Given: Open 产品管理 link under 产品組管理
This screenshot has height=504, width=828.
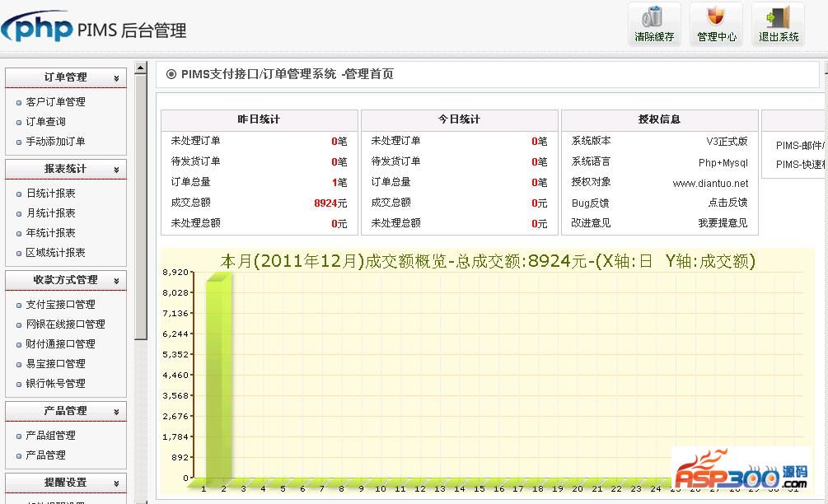Looking at the screenshot, I should 45,455.
